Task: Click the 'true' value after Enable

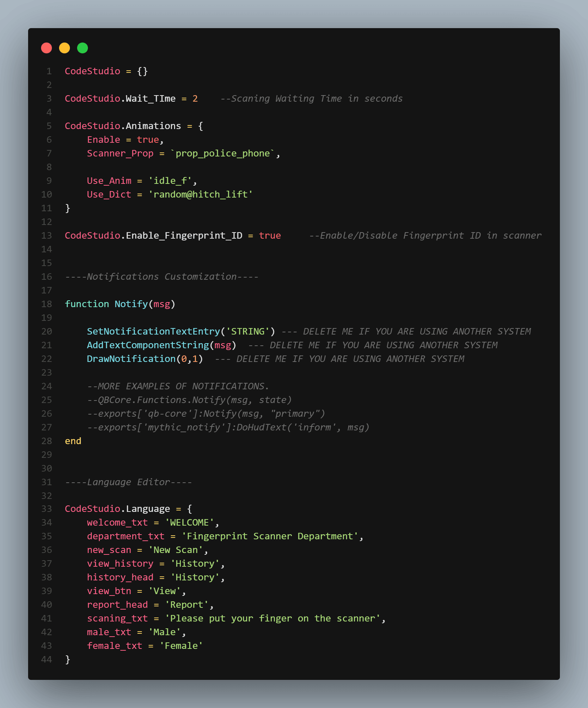Action: pyautogui.click(x=148, y=140)
